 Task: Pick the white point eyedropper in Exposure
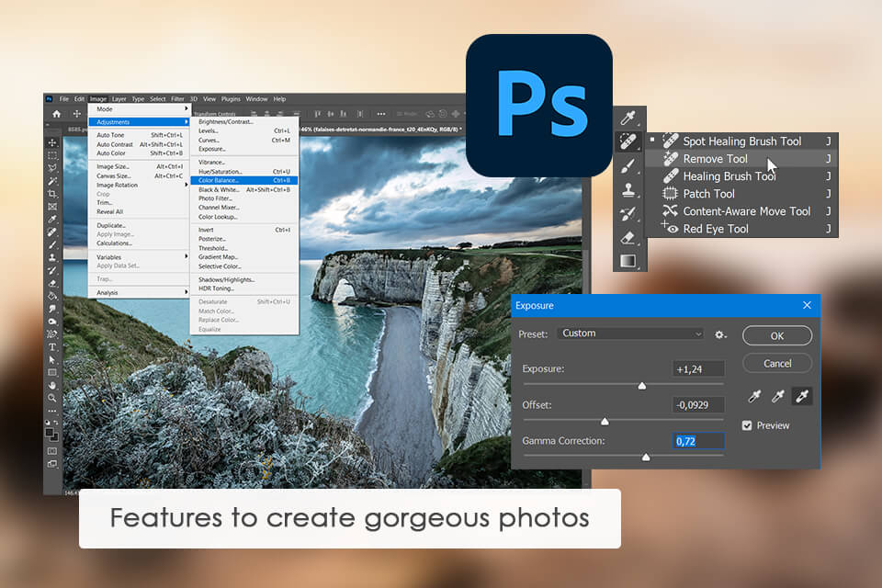[x=802, y=396]
